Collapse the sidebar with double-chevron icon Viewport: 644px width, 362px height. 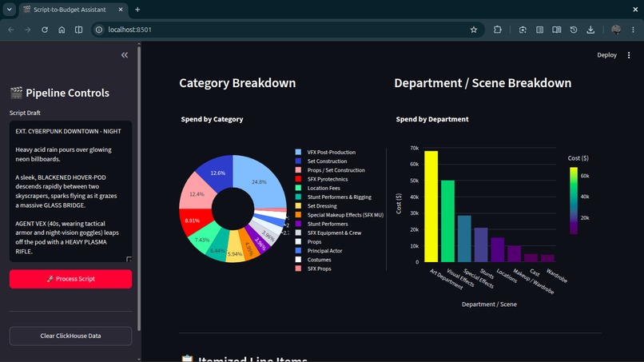click(125, 55)
